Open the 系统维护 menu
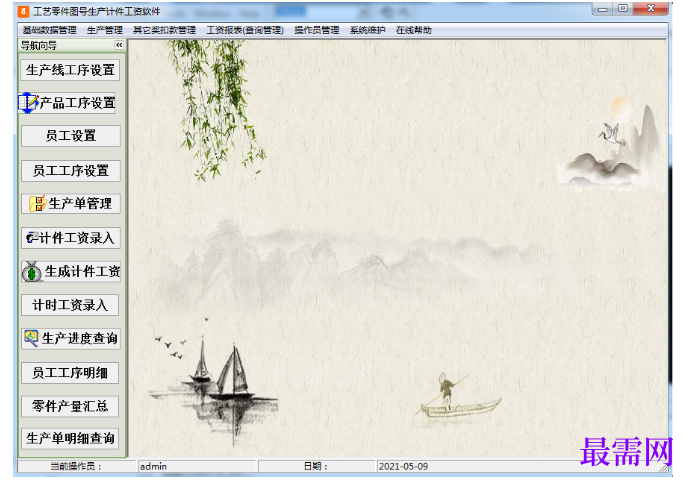The width and height of the screenshot is (692, 483). tap(367, 30)
